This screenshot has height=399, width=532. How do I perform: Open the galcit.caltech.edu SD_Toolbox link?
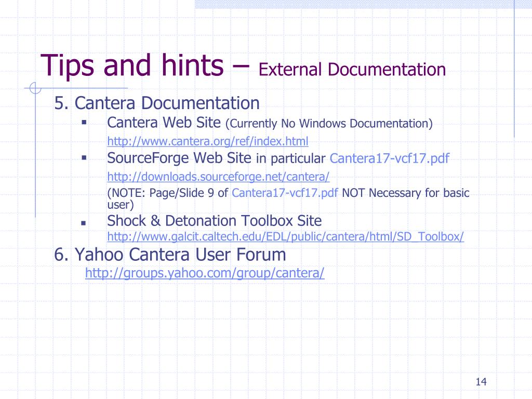(285, 236)
